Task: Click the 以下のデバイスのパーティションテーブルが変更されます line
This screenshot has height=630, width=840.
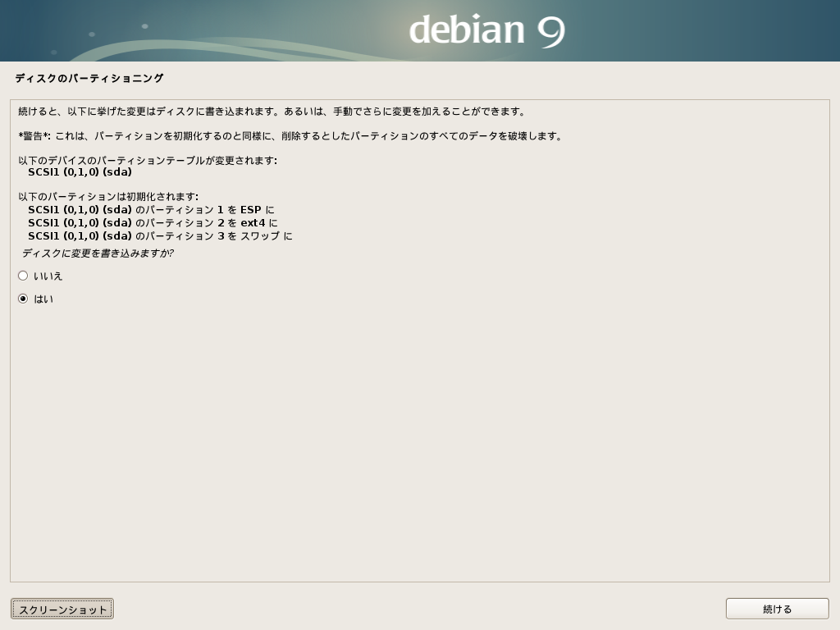Action: tap(148, 161)
